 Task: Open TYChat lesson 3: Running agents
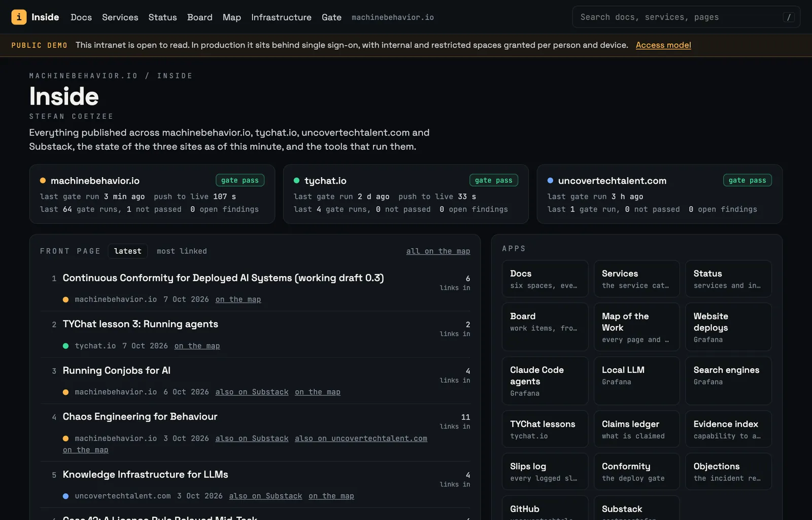(141, 324)
